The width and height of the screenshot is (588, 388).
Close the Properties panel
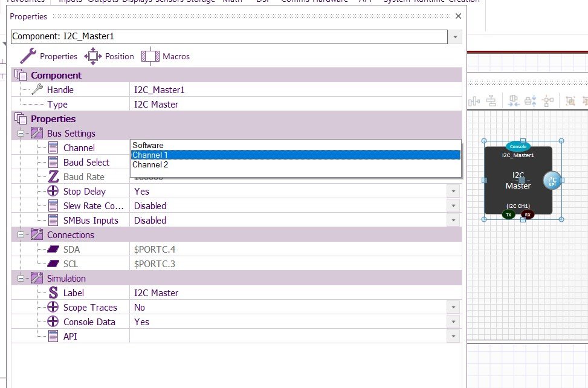(458, 16)
